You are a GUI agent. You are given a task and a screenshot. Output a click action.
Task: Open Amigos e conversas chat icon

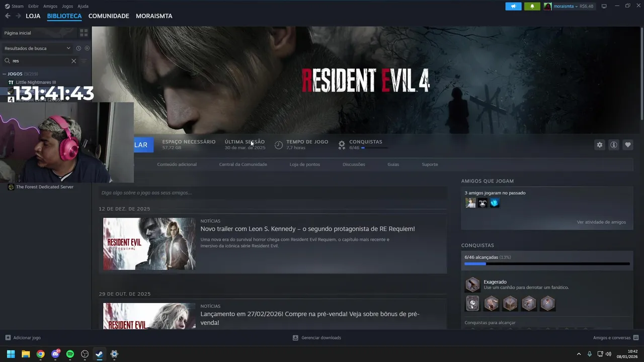click(636, 338)
